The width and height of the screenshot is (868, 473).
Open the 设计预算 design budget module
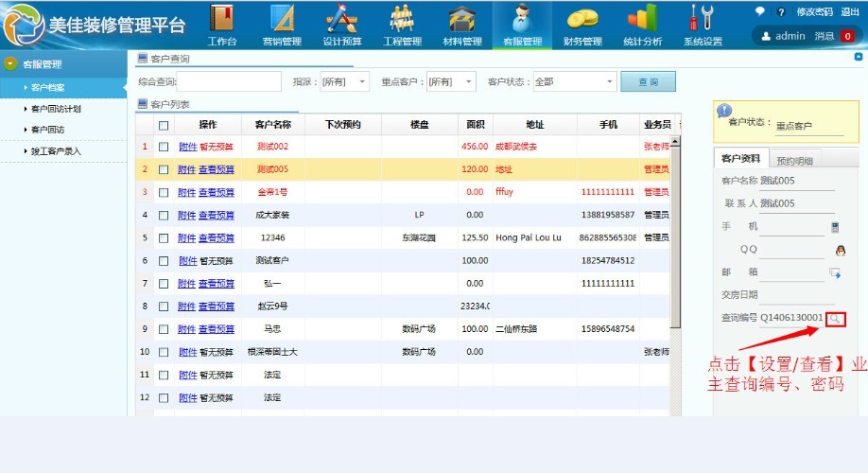point(342,26)
